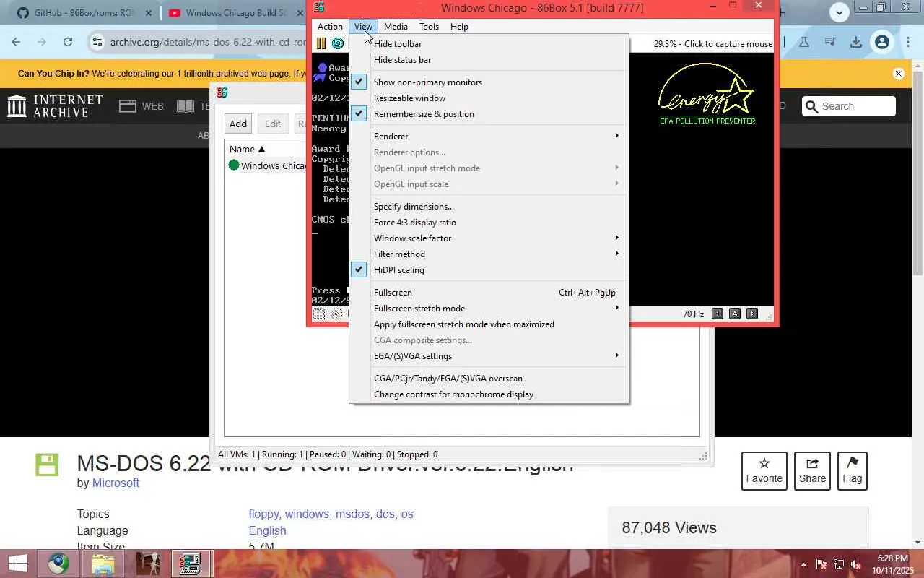Expand the Filter method submenu

[x=489, y=254]
